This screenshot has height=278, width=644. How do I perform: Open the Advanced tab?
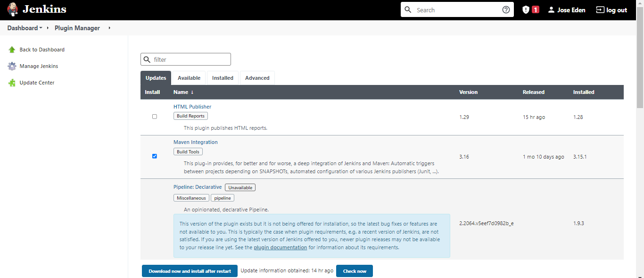point(257,78)
